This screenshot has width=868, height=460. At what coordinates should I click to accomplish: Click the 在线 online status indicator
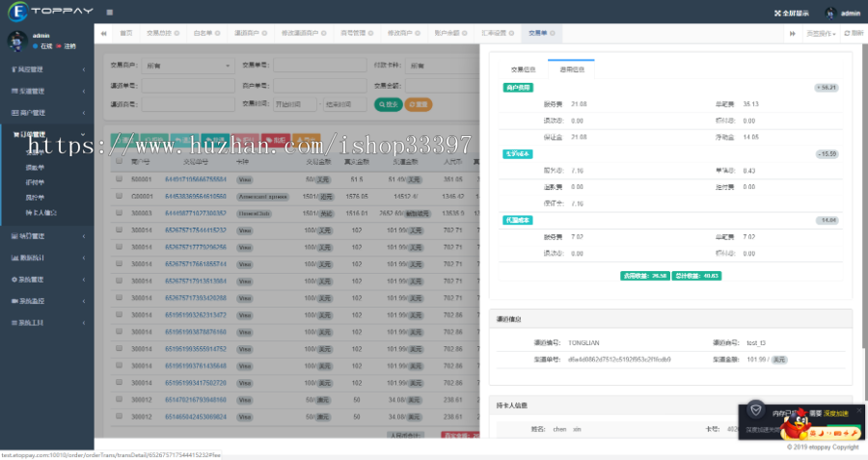[42, 46]
